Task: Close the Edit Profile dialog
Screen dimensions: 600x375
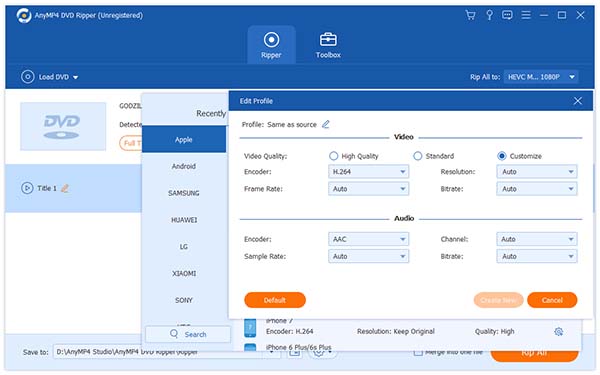Action: coord(577,101)
